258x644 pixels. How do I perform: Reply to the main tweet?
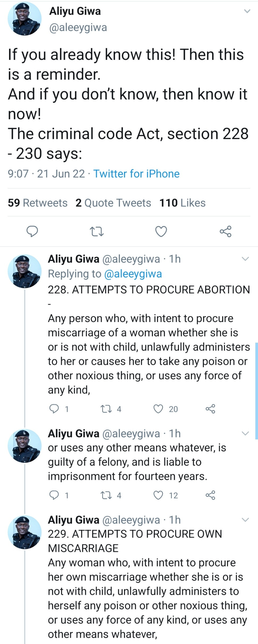(32, 231)
